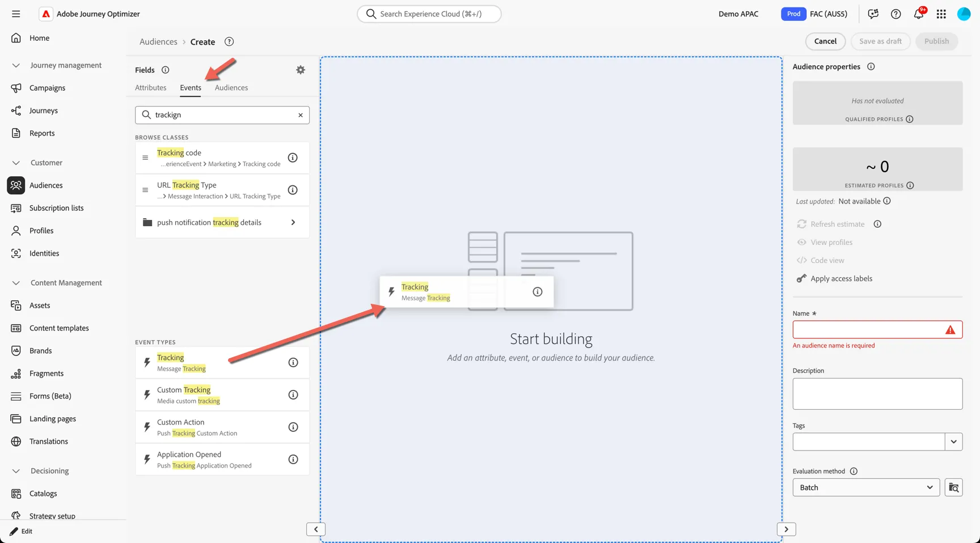
Task: Open Subscription lists in sidebar
Action: tap(56, 208)
